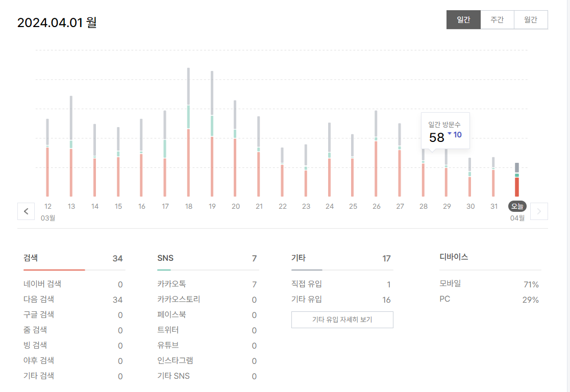
Task: Click the 빙 검색 row
Action: pos(74,345)
